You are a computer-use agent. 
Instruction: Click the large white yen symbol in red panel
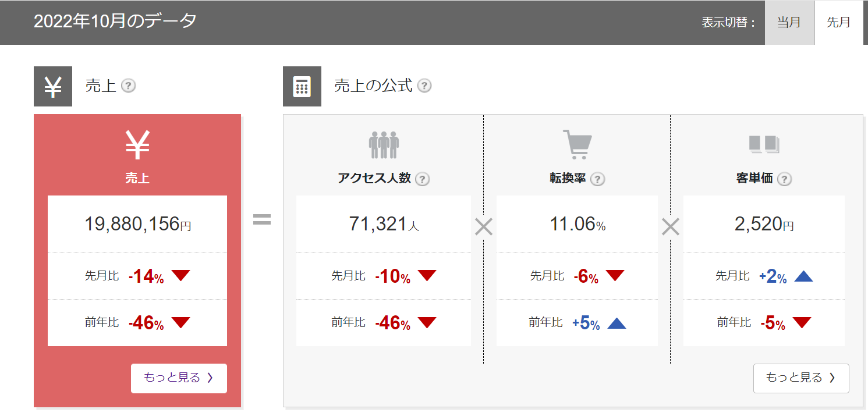click(137, 145)
